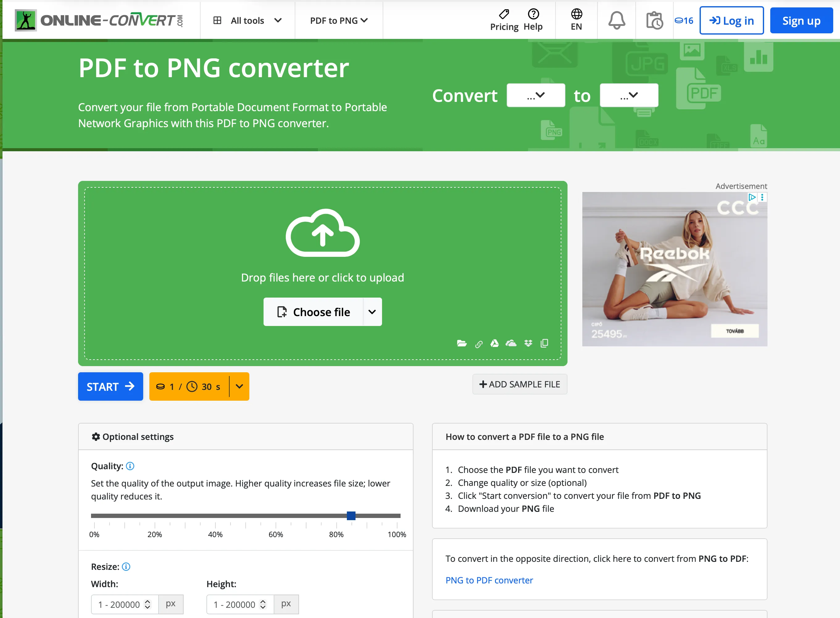Switch the language from EN
The image size is (840, 618).
[x=576, y=20]
